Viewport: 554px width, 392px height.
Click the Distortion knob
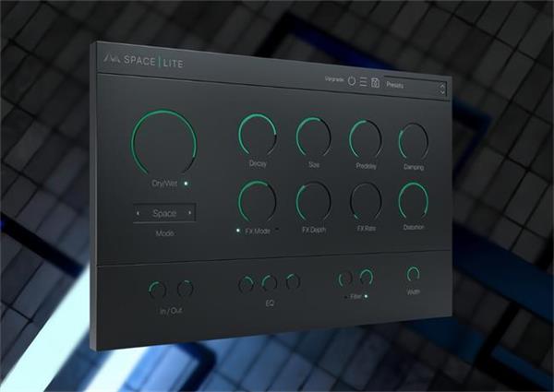[414, 200]
